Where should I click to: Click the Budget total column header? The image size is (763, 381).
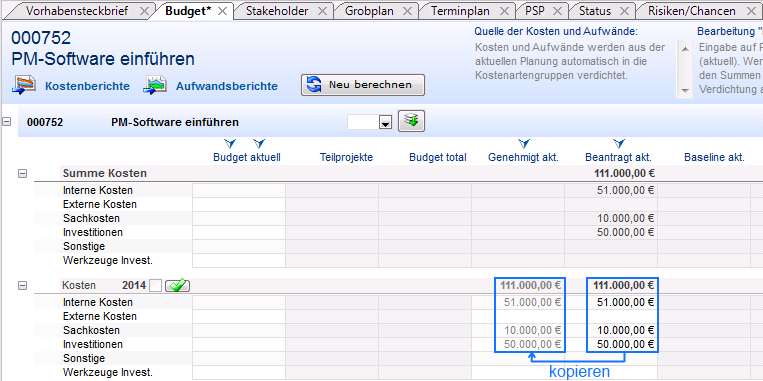coord(438,158)
